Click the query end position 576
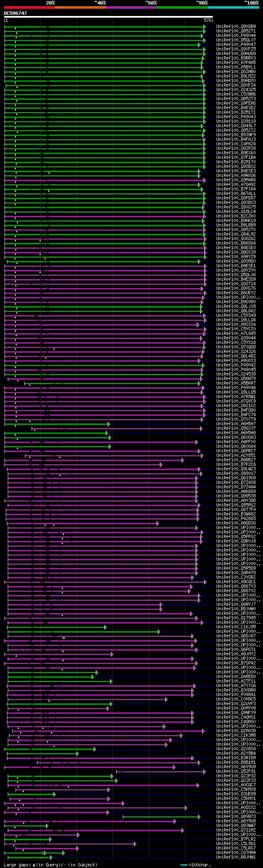263x868 pixels. coord(208,20)
